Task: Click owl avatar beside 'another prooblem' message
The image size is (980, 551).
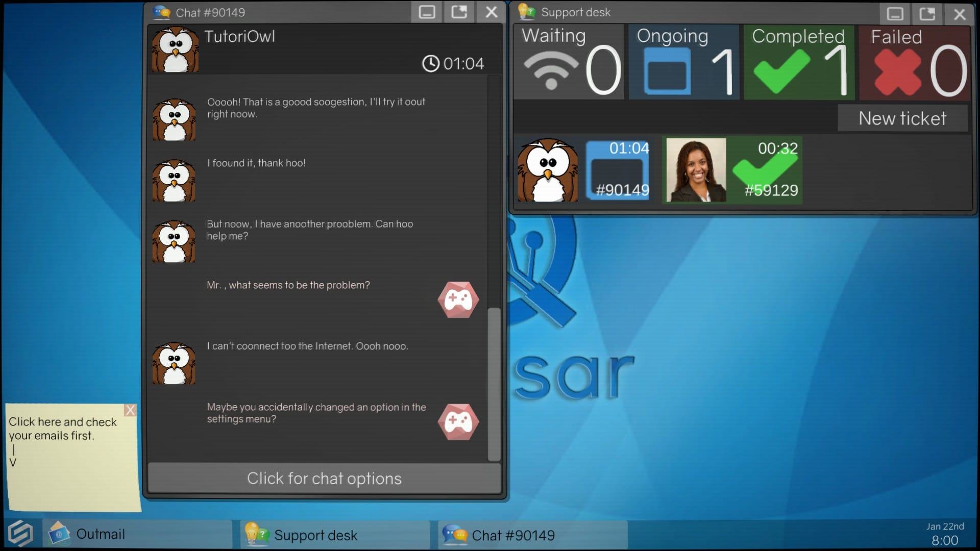Action: [174, 241]
